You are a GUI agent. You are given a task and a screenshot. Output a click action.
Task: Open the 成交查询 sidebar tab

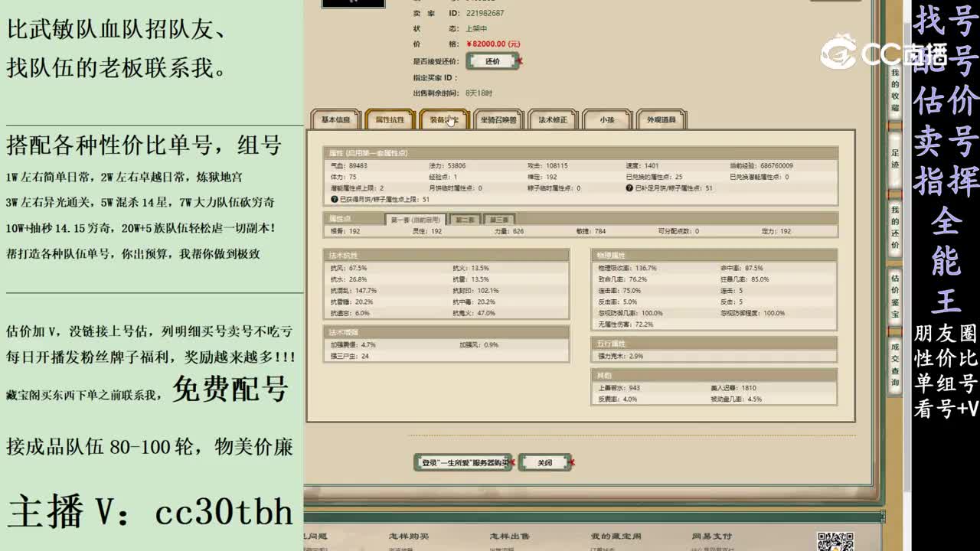[895, 364]
